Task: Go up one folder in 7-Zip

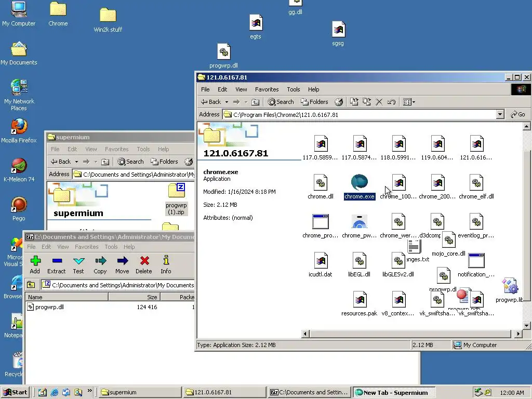Action: (31, 285)
